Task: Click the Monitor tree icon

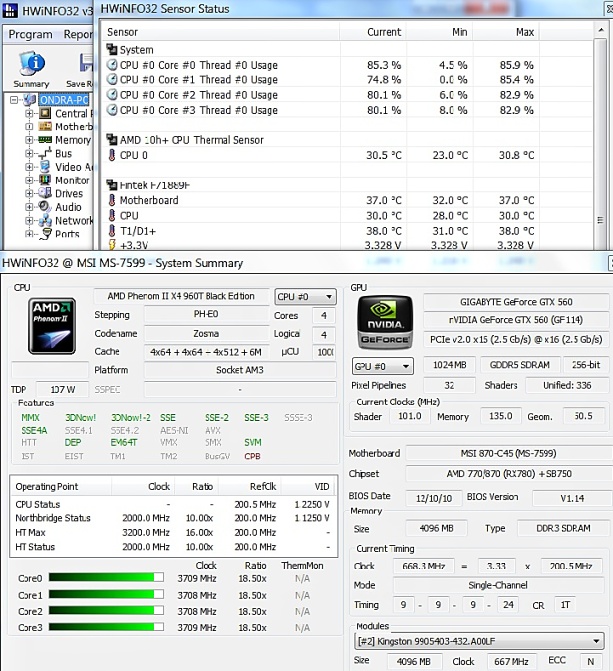Action: (45, 180)
